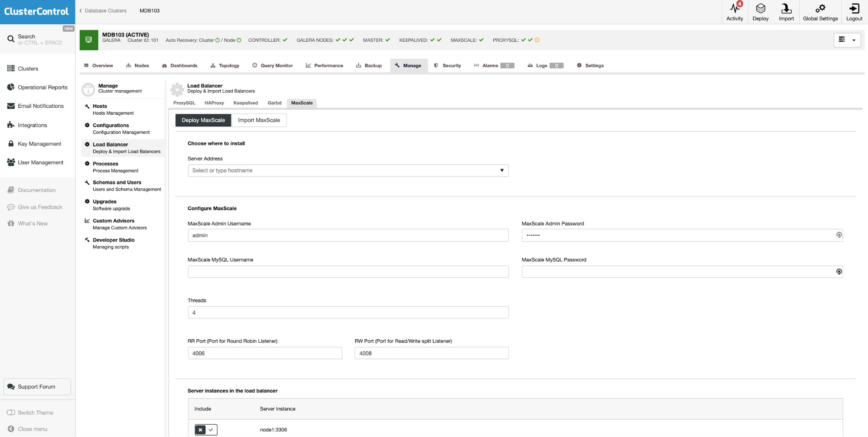
Task: Click the MaxScale MySQL Username field
Action: (x=348, y=271)
